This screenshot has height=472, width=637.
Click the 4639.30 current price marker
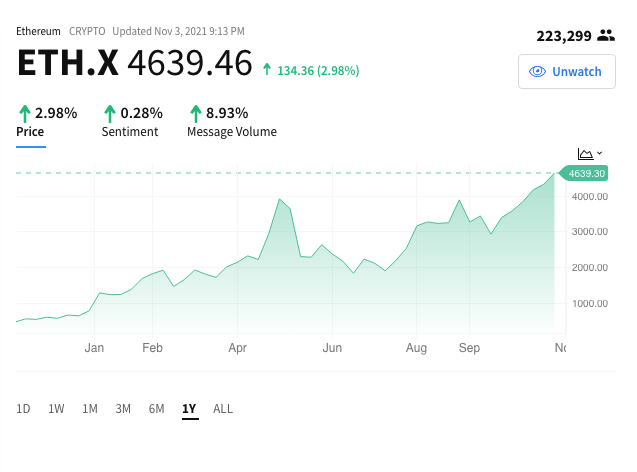(583, 173)
